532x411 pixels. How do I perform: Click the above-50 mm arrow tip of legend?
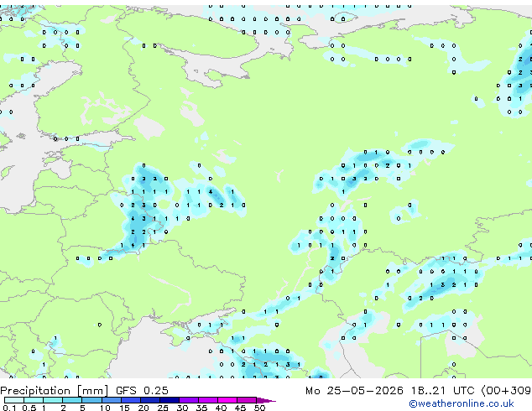point(266,400)
